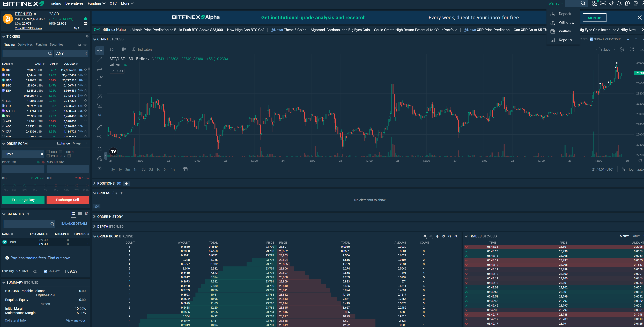Enable the OCO checkbox
The width and height of the screenshot is (644, 327).
pos(48,152)
